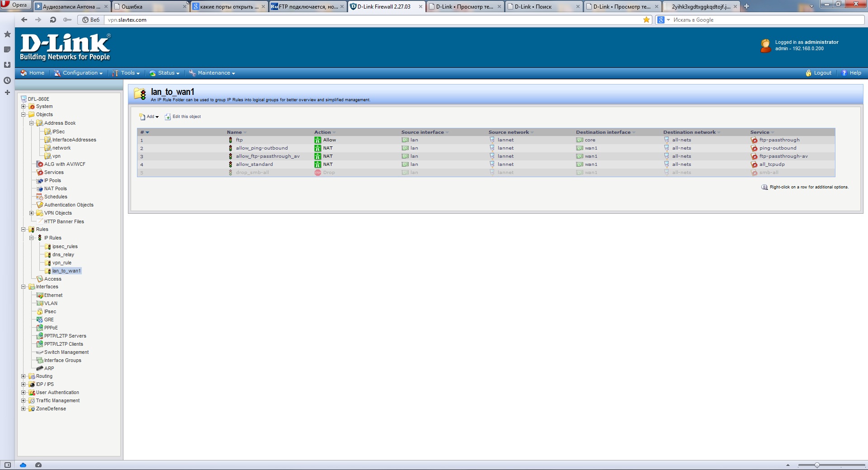Open the Status menu
Image resolution: width=868 pixels, height=470 pixels.
pyautogui.click(x=165, y=73)
